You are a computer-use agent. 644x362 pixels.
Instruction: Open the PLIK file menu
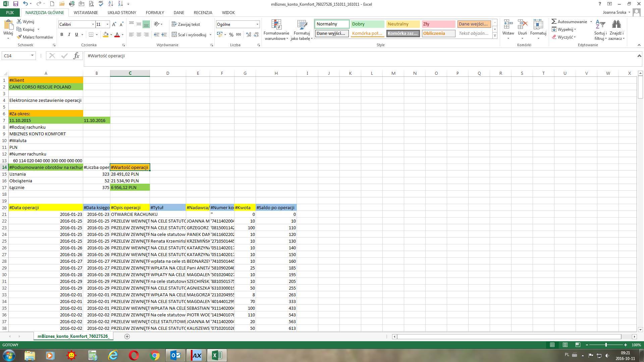10,12
